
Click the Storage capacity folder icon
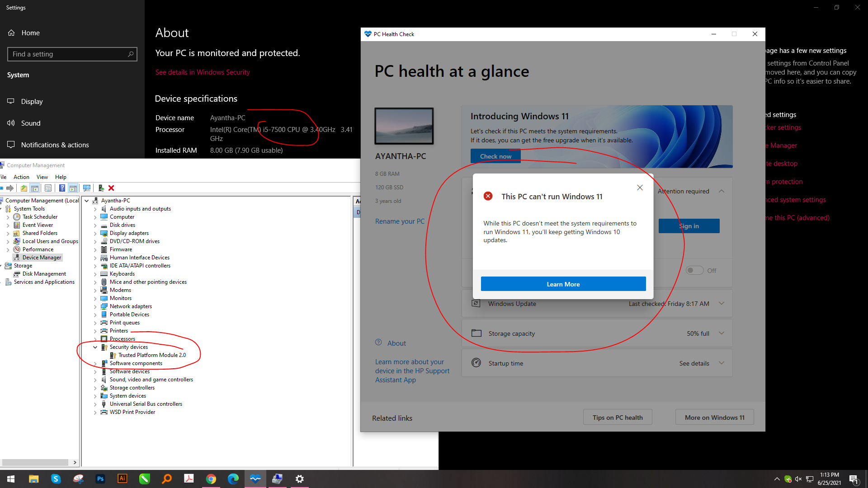point(476,333)
